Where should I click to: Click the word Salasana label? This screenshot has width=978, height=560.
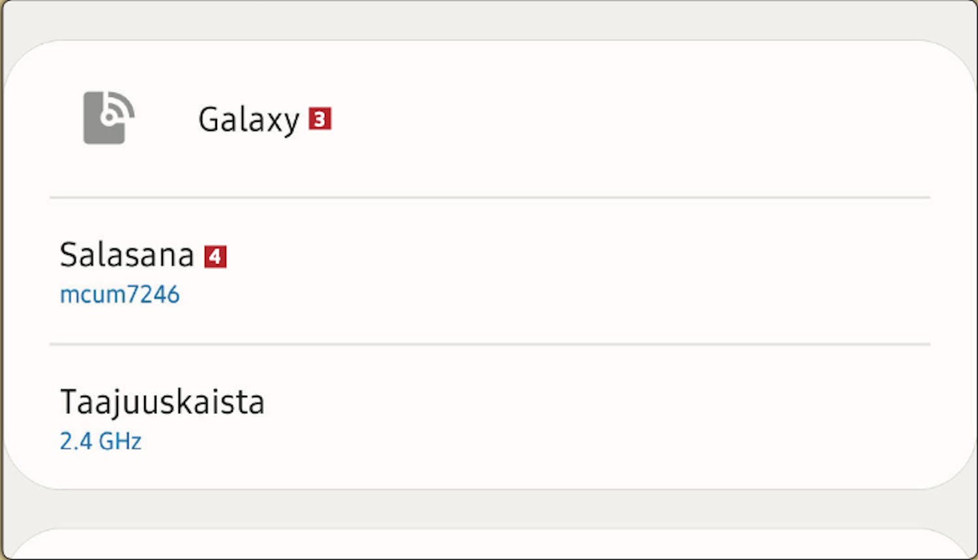(x=126, y=255)
